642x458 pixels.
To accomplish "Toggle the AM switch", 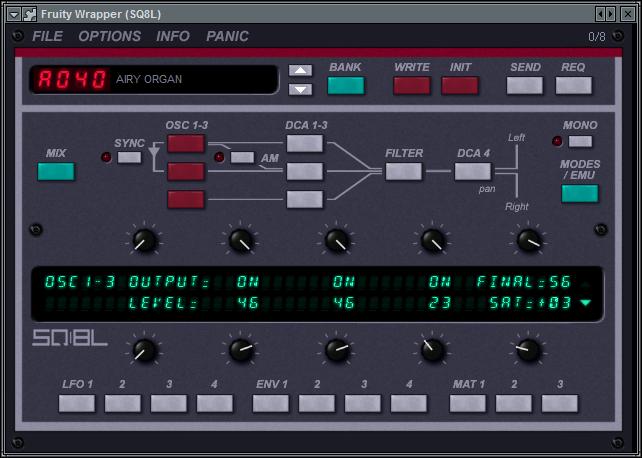I will [x=242, y=158].
